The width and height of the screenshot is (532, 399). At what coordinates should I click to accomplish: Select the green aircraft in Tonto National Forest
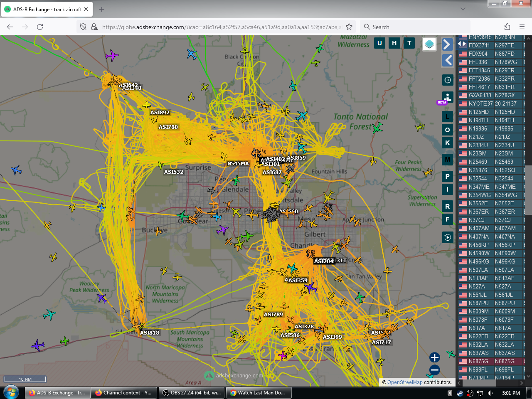[377, 127]
